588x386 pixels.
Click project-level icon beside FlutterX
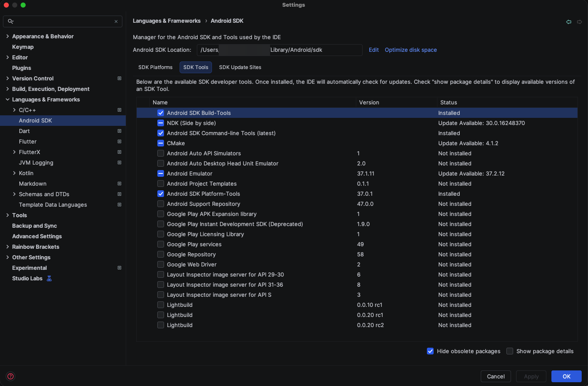pos(119,152)
